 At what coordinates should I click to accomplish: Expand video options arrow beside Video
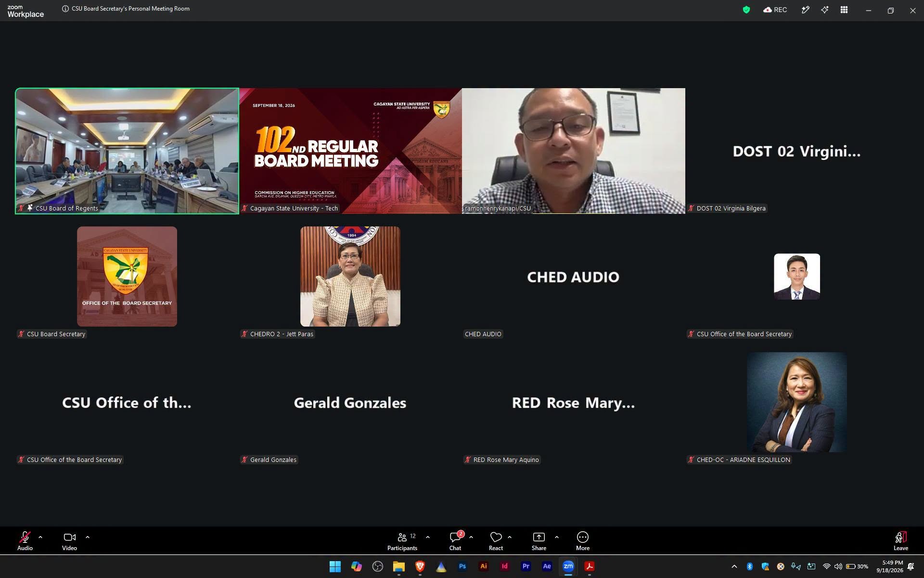coord(88,537)
